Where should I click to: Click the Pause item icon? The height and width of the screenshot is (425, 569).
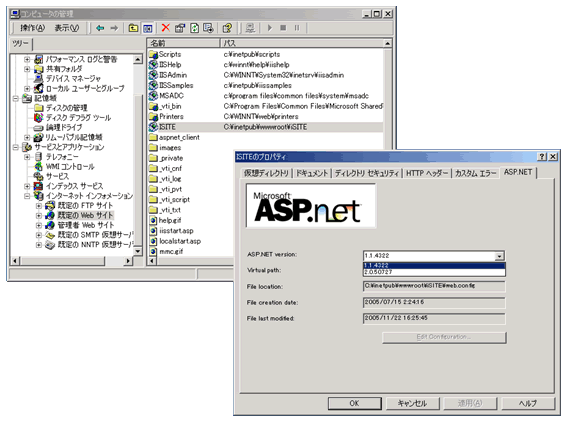(297, 28)
